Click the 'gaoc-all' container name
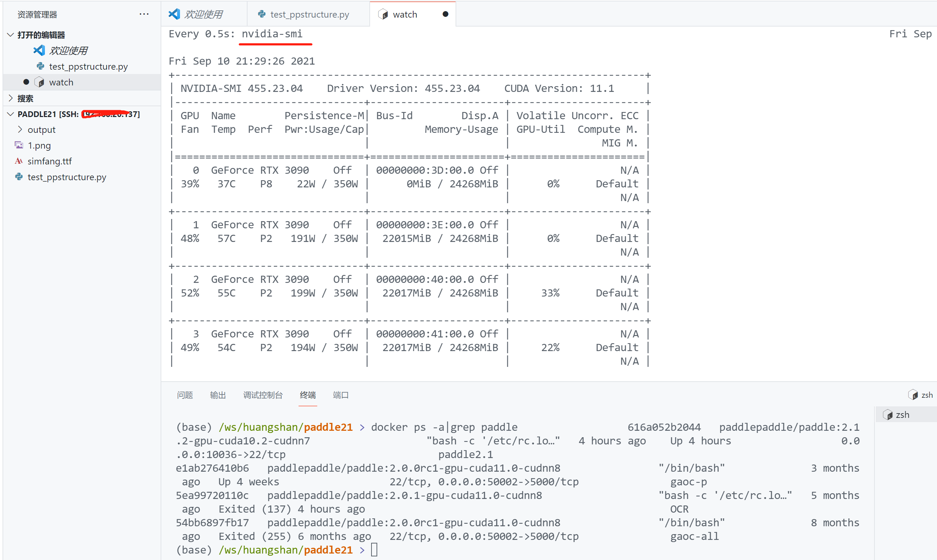Viewport: 937px width, 560px height. pyautogui.click(x=694, y=536)
